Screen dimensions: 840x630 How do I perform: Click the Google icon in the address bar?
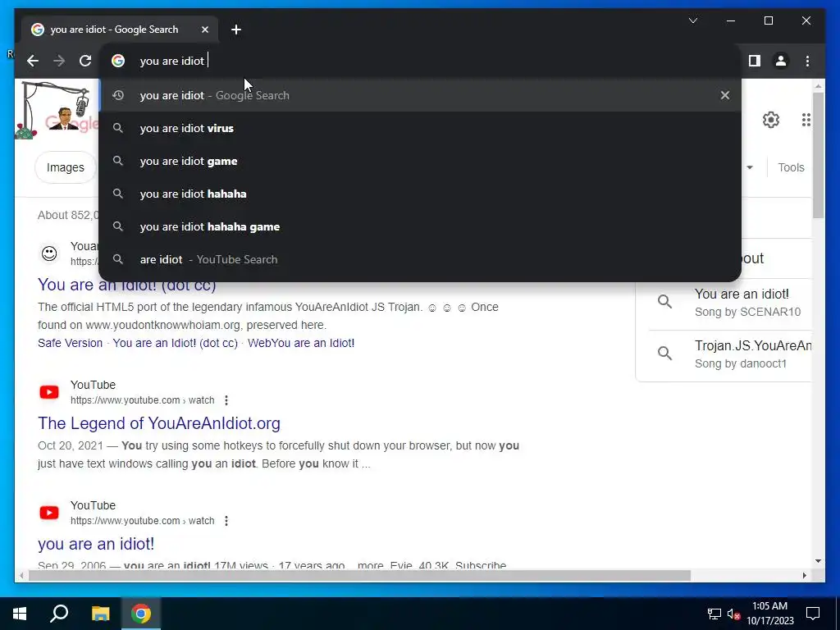point(118,61)
